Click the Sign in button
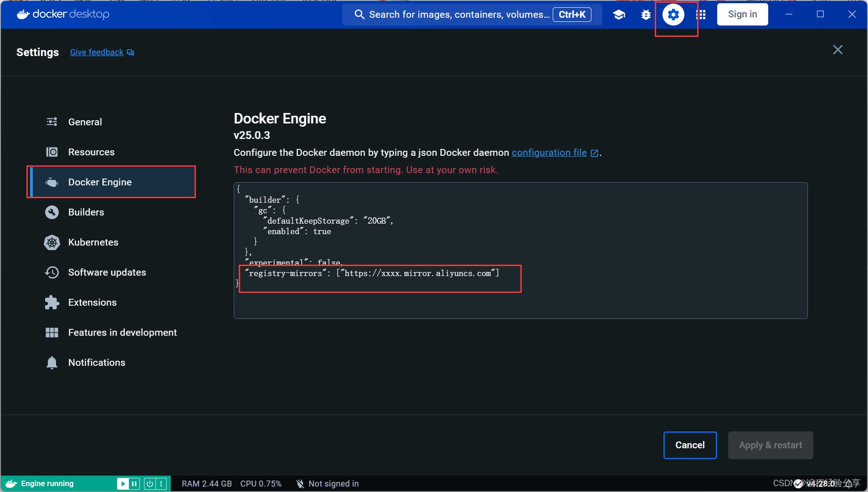Viewport: 868px width, 492px height. [742, 14]
